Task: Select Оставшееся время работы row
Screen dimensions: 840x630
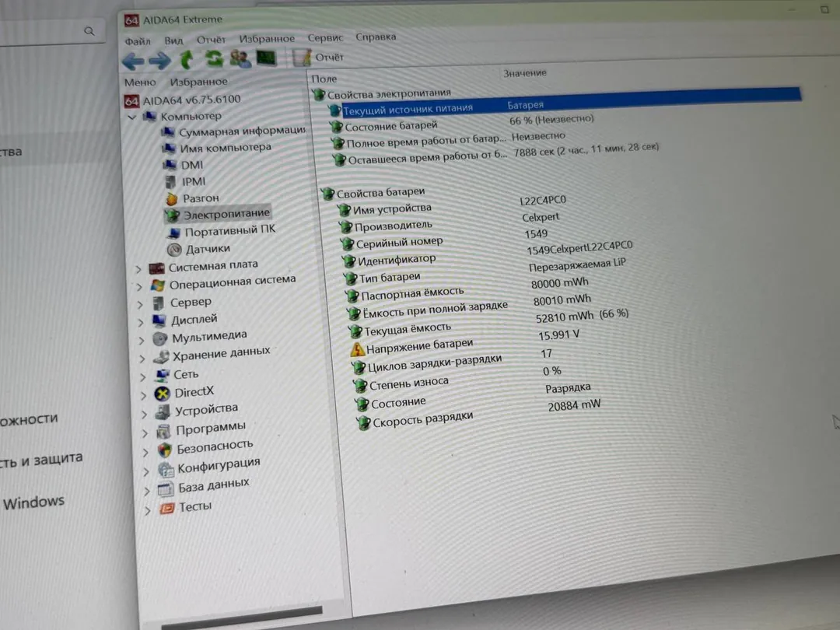Action: (495, 154)
